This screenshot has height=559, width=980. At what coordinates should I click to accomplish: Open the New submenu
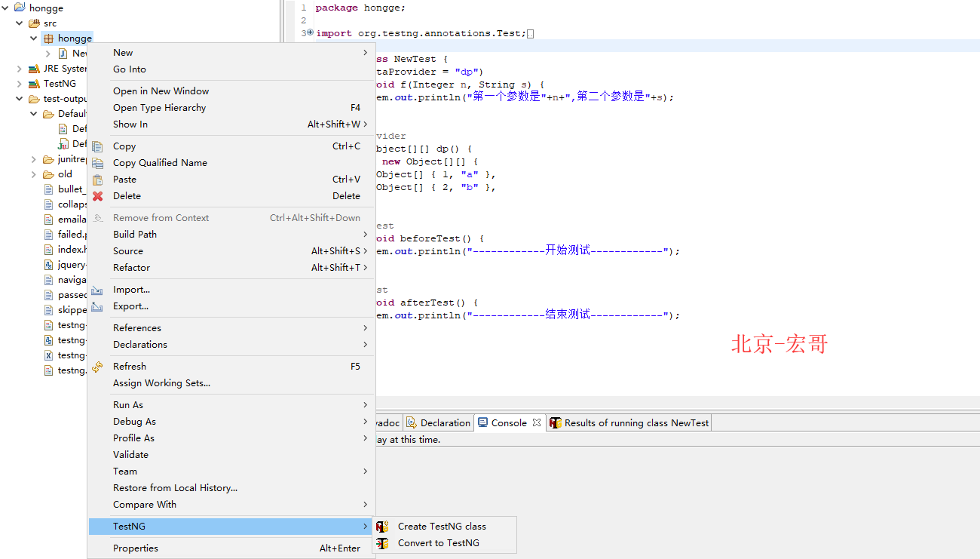[x=231, y=53]
